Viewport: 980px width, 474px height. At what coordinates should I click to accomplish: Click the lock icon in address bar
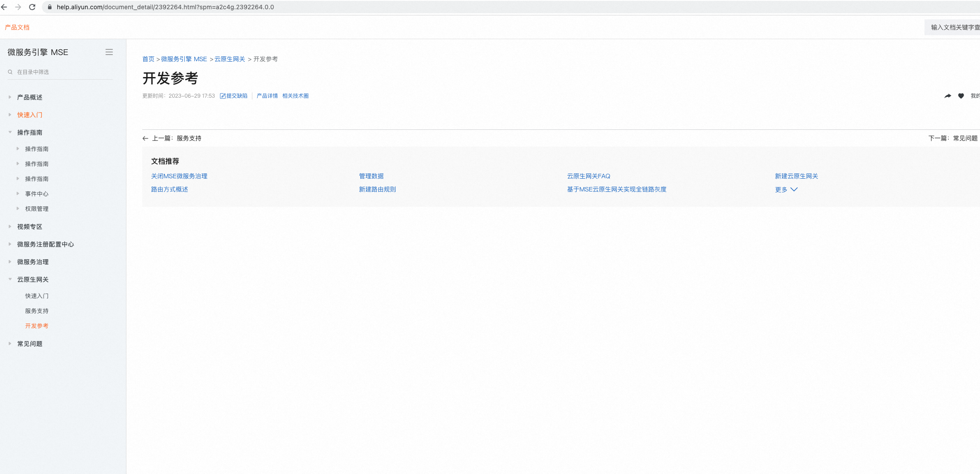[50, 7]
